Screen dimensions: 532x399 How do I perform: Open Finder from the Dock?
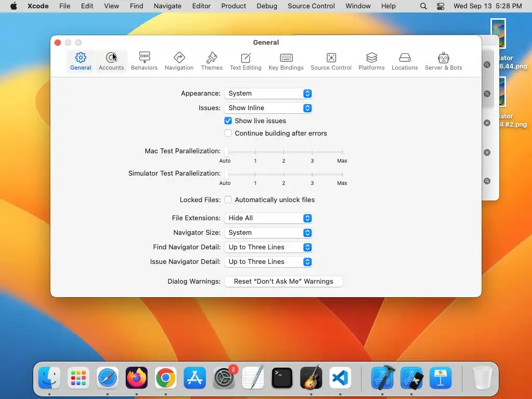pos(49,378)
